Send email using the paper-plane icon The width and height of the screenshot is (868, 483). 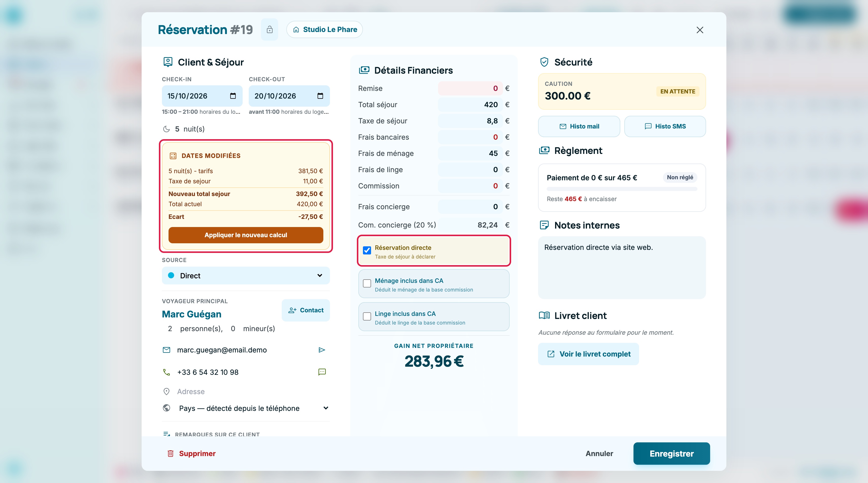pos(322,350)
